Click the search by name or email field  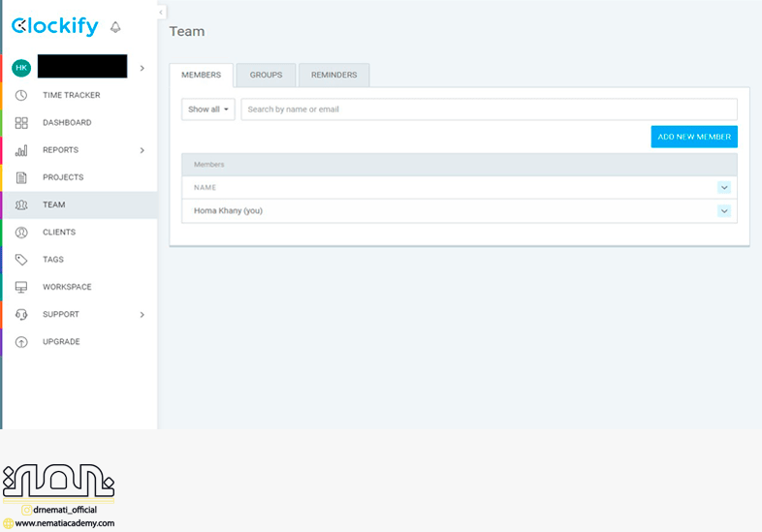[x=489, y=110]
